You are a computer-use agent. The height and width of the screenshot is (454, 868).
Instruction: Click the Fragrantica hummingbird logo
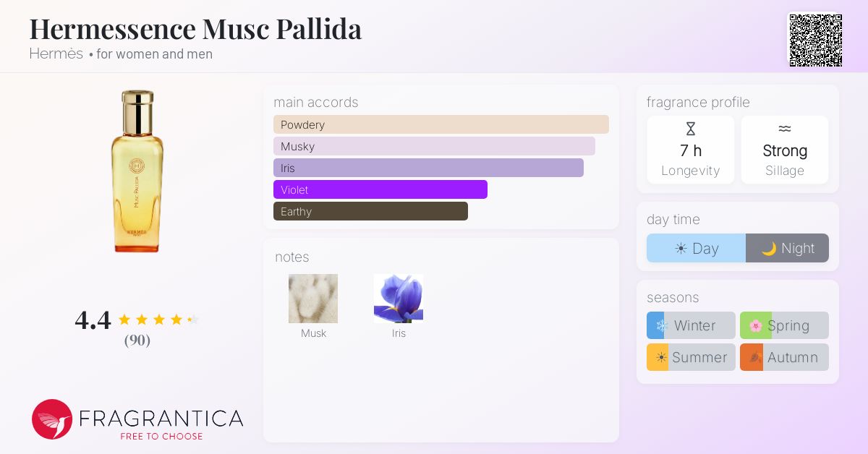(x=52, y=419)
